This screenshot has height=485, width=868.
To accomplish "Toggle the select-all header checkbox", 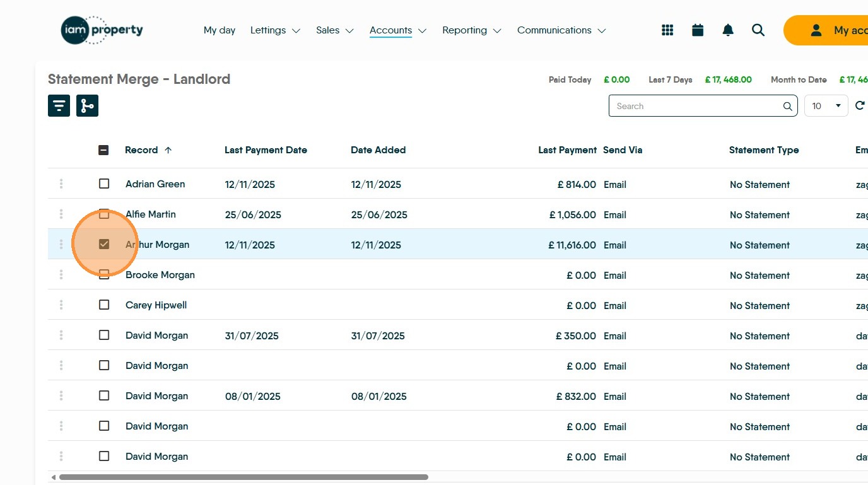I will (104, 150).
